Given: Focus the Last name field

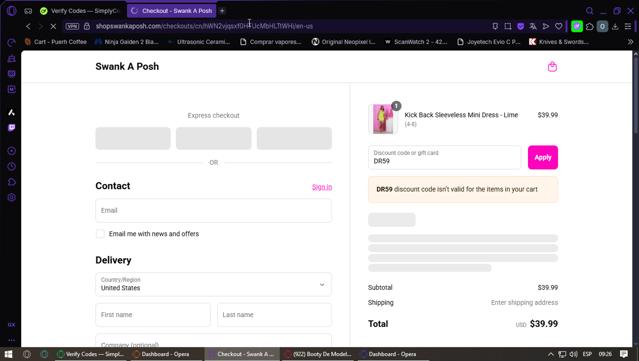Looking at the screenshot, I should tap(274, 315).
